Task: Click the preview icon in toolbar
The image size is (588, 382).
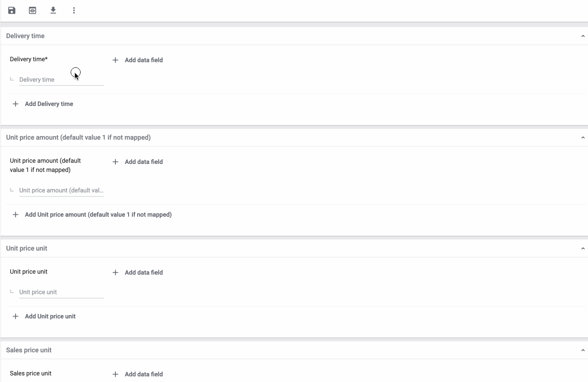Action: point(33,10)
